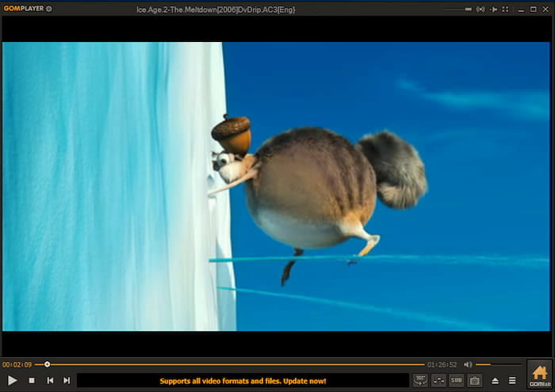The width and height of the screenshot is (555, 392).
Task: Mute audio with the speaker icon
Action: tap(468, 364)
